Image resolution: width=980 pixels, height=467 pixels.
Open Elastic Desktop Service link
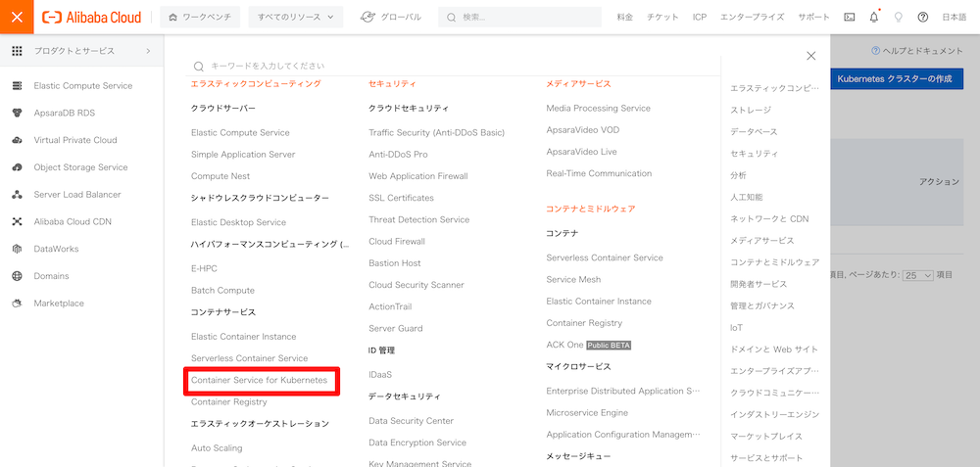pyautogui.click(x=238, y=222)
